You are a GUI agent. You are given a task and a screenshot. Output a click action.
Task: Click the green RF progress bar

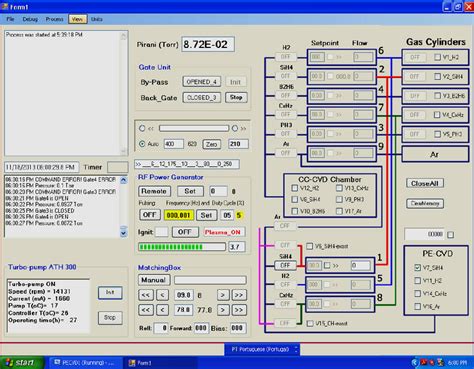pos(182,247)
